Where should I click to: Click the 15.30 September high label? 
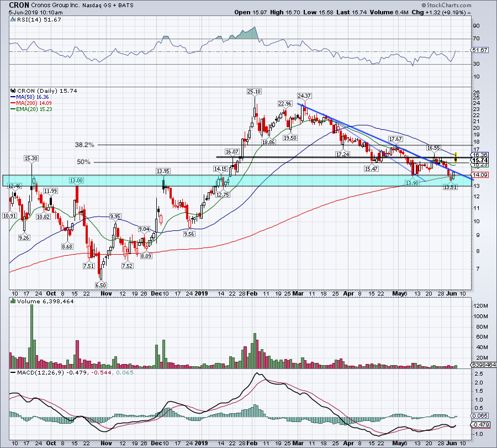(x=31, y=158)
